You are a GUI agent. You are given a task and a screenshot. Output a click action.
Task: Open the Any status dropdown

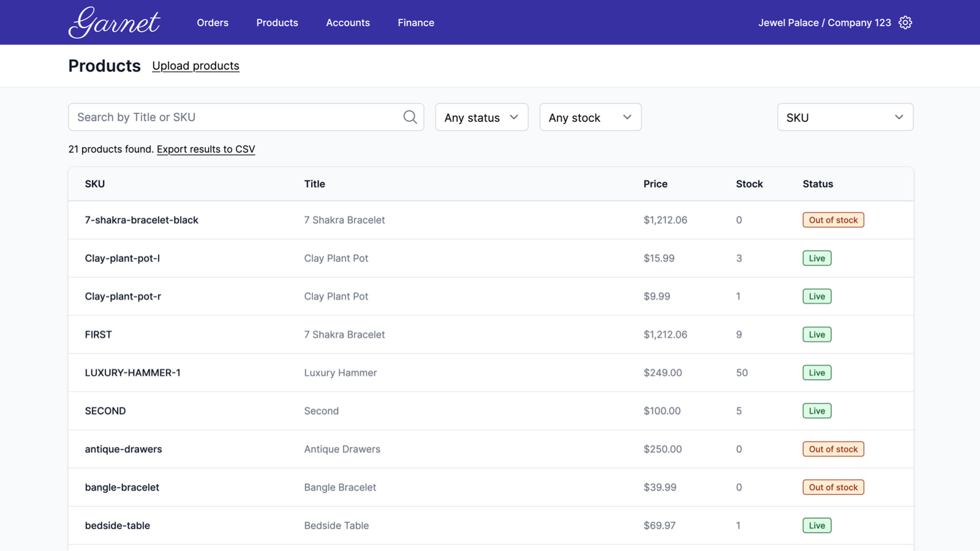[481, 117]
